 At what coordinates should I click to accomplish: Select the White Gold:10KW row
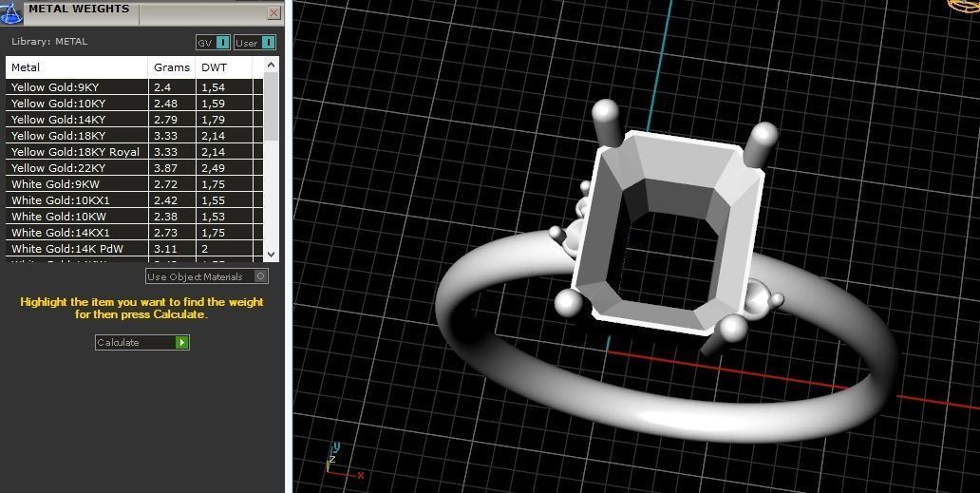click(135, 217)
